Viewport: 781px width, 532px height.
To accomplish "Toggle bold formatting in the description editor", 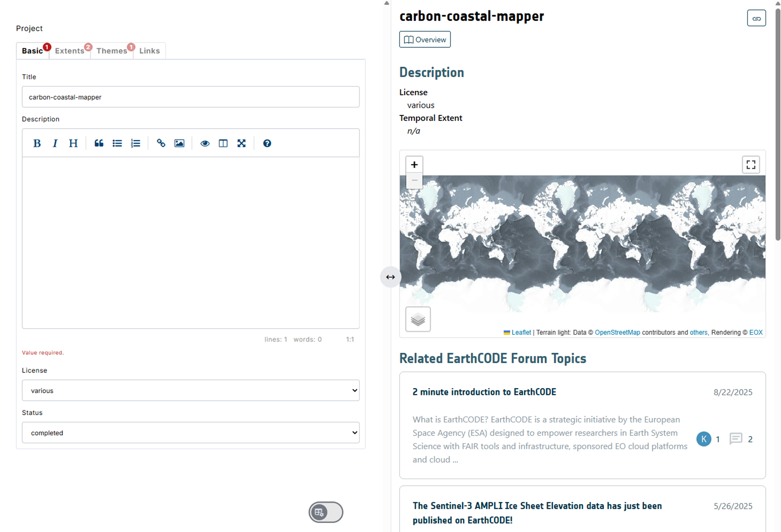I will coord(37,143).
